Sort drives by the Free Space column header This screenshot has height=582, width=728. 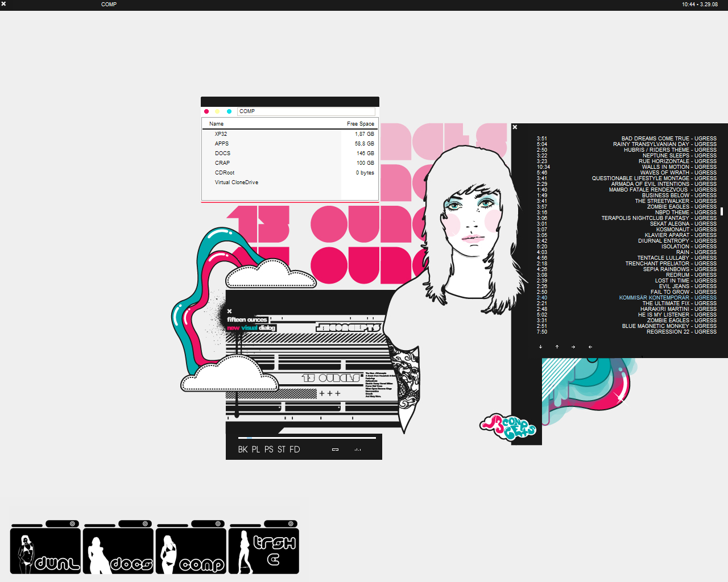[361, 124]
